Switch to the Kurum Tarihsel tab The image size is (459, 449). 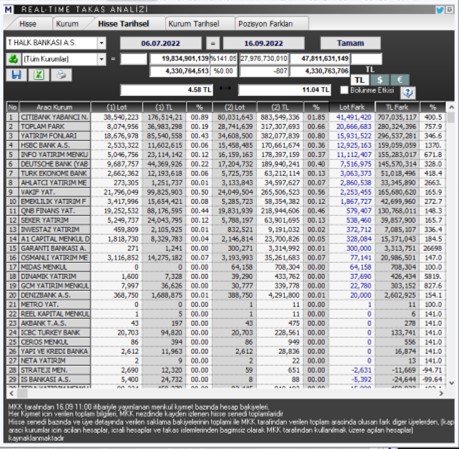(194, 24)
